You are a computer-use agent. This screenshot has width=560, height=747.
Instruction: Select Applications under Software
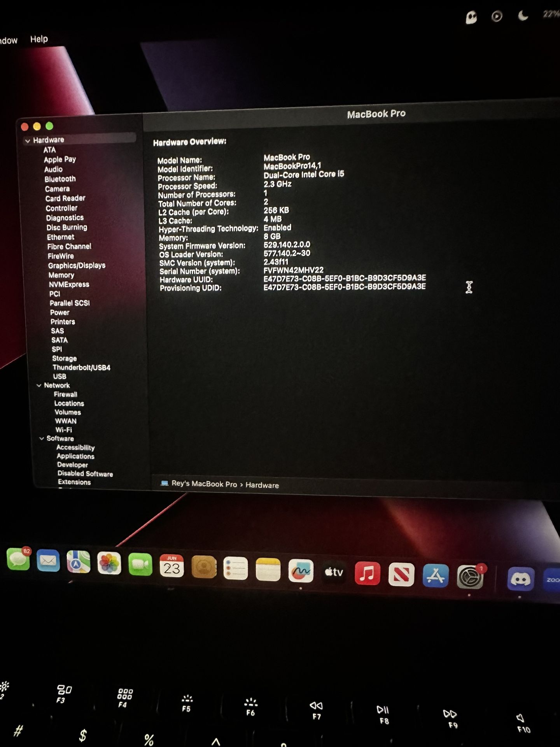(75, 456)
